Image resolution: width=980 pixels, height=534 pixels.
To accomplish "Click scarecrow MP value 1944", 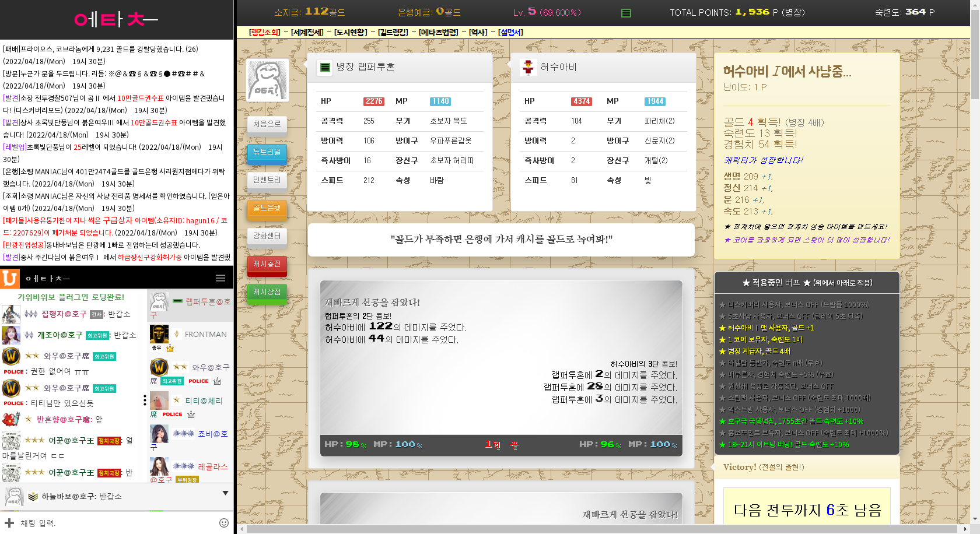I will pyautogui.click(x=655, y=101).
